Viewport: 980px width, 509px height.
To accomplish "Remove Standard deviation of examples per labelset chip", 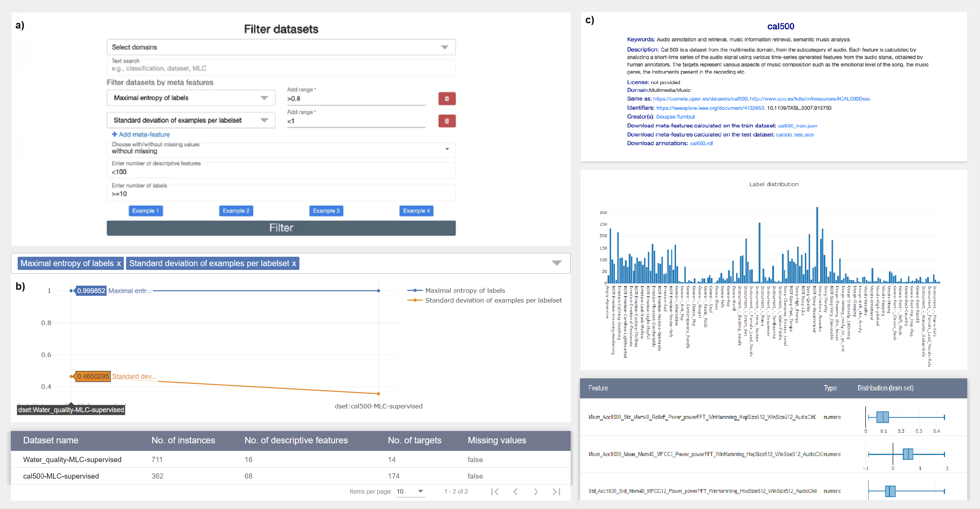I will (294, 264).
